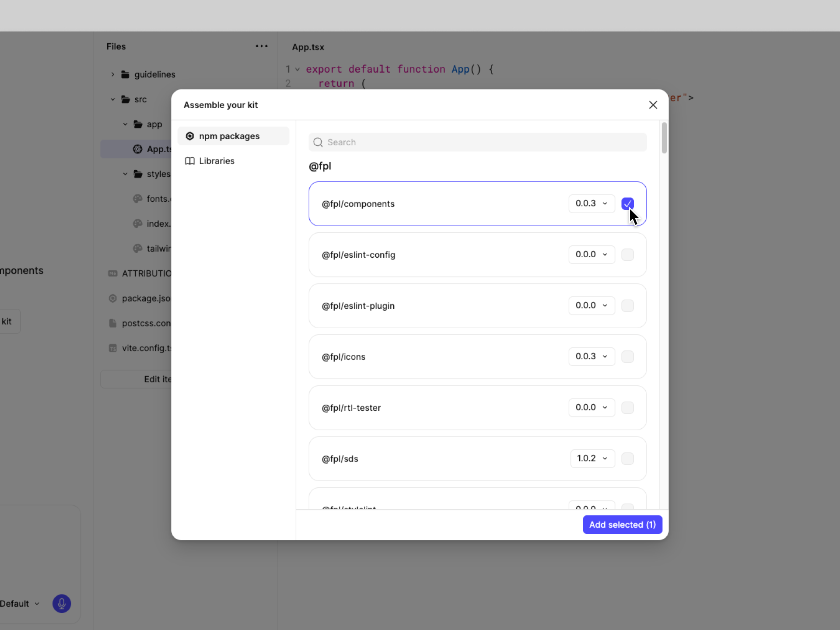Screen dimensions: 840x630
Task: Click the npm packages hexagon icon
Action: tap(190, 136)
